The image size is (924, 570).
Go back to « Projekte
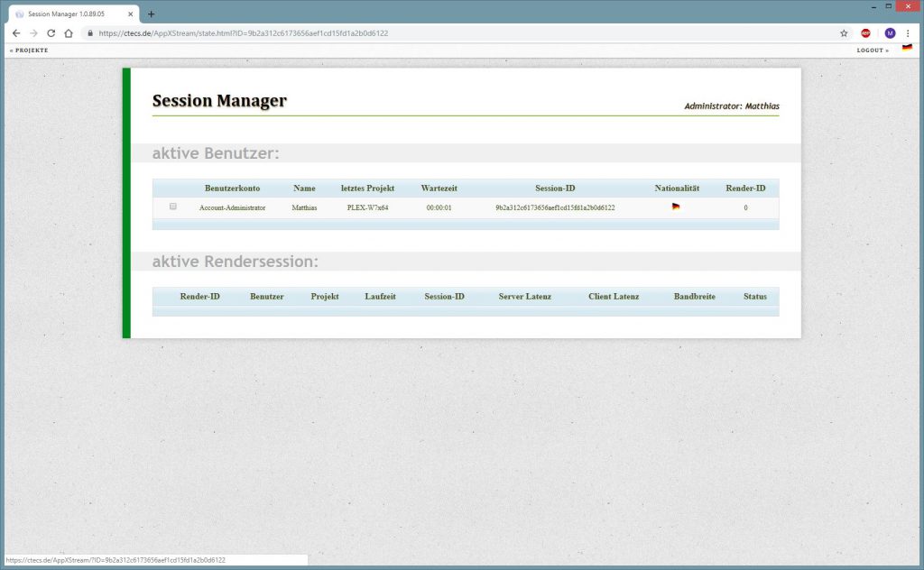point(29,51)
